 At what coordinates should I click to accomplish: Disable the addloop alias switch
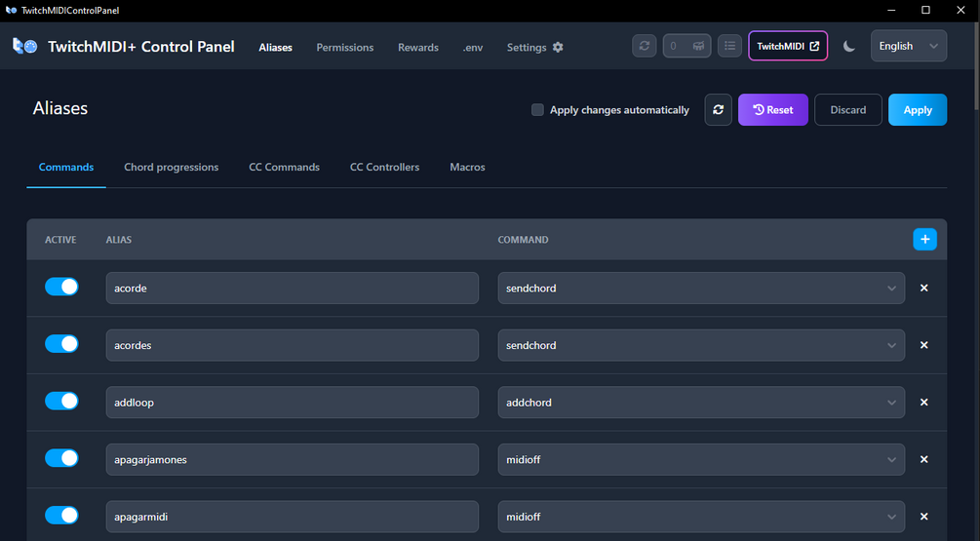pos(61,401)
